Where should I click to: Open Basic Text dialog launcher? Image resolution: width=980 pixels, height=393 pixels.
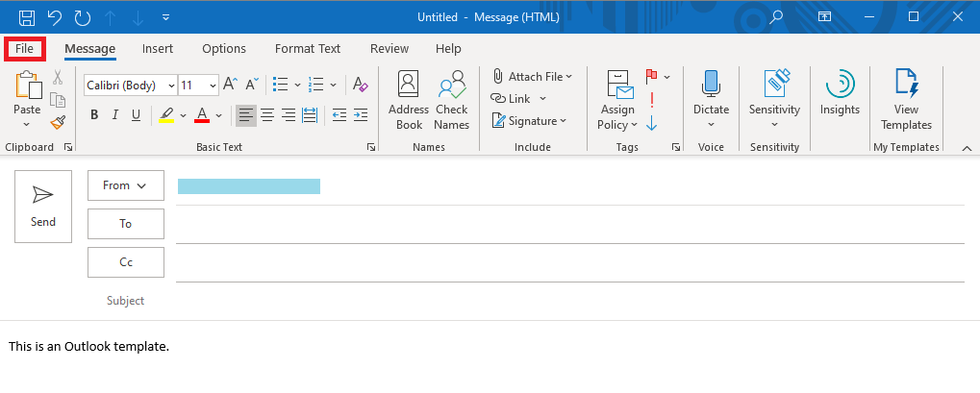coord(371,147)
